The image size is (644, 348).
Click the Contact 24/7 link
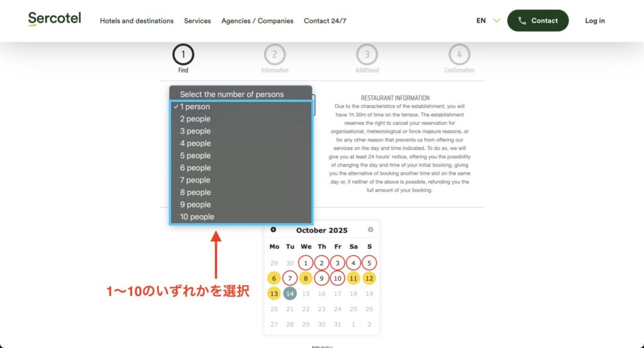pyautogui.click(x=325, y=21)
